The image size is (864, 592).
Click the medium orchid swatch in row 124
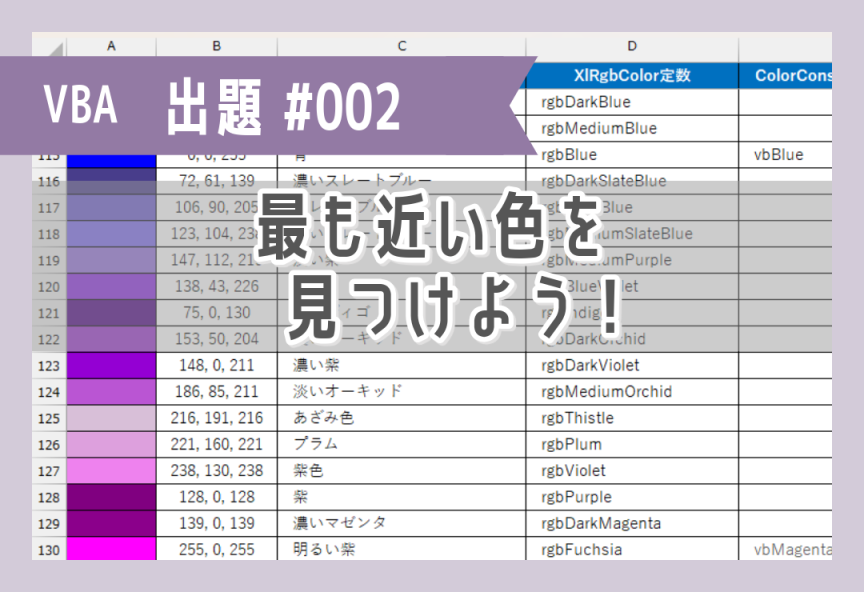(111, 392)
